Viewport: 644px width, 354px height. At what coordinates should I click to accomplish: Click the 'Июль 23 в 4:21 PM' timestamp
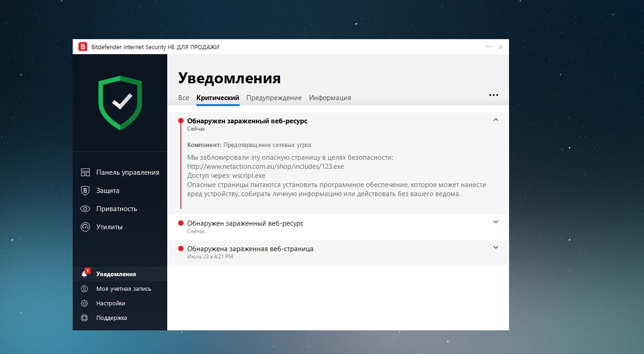coord(210,257)
